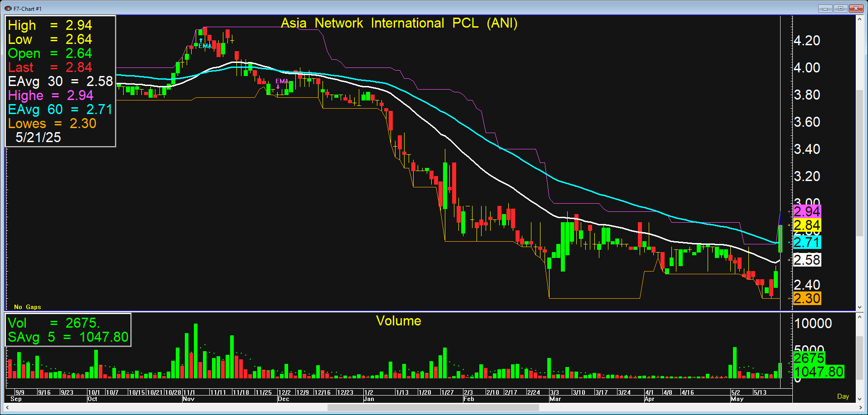Viewport: 868px width, 415px height.
Task: Click volume pane scroll-up arrow
Action: pyautogui.click(x=859, y=317)
